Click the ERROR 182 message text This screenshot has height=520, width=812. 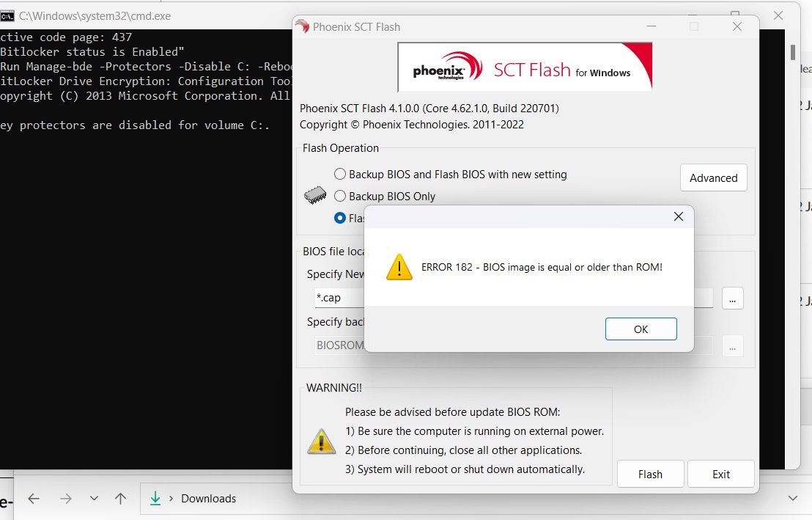542,267
